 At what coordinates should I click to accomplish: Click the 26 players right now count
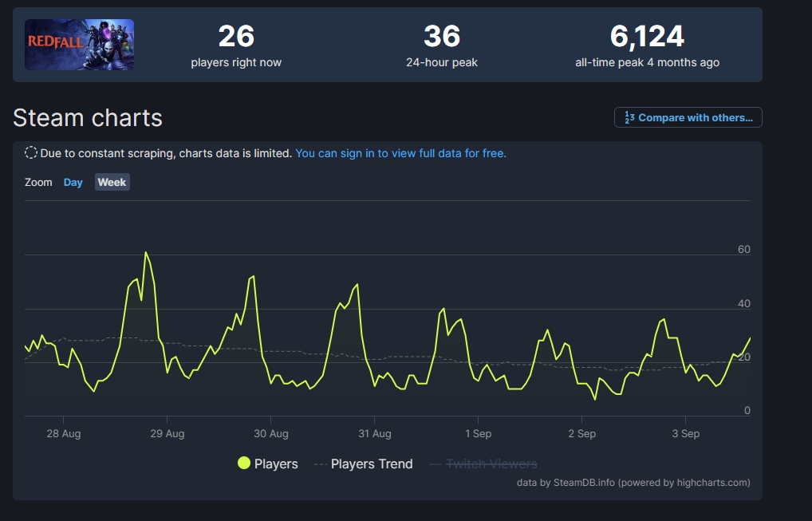click(236, 36)
